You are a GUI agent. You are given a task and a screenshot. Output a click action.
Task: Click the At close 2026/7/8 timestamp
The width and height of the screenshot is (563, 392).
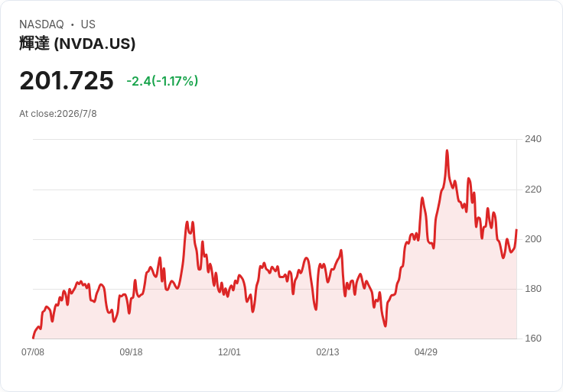(58, 114)
